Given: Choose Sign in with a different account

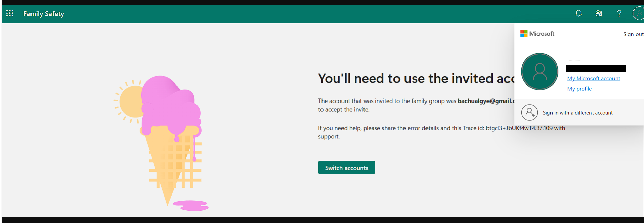Looking at the screenshot, I should point(578,113).
